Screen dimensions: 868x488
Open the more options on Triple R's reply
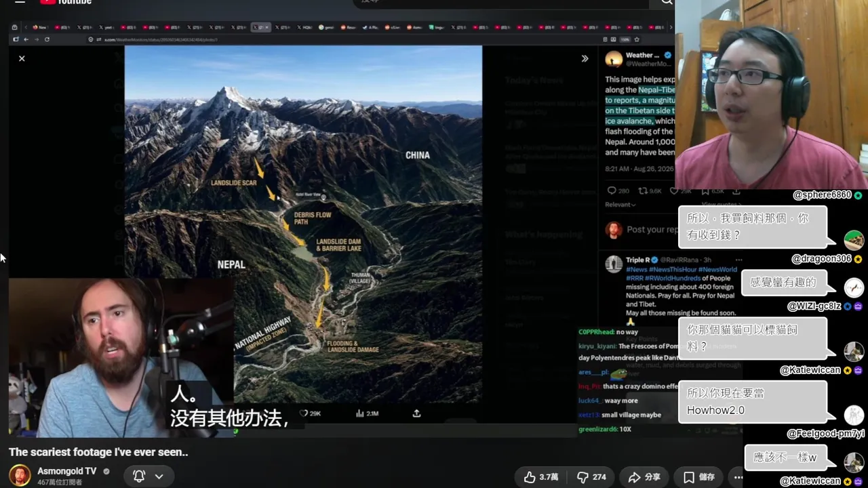click(738, 260)
